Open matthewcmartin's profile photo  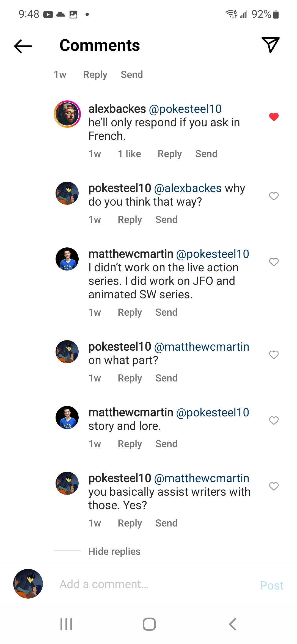pyautogui.click(x=67, y=259)
